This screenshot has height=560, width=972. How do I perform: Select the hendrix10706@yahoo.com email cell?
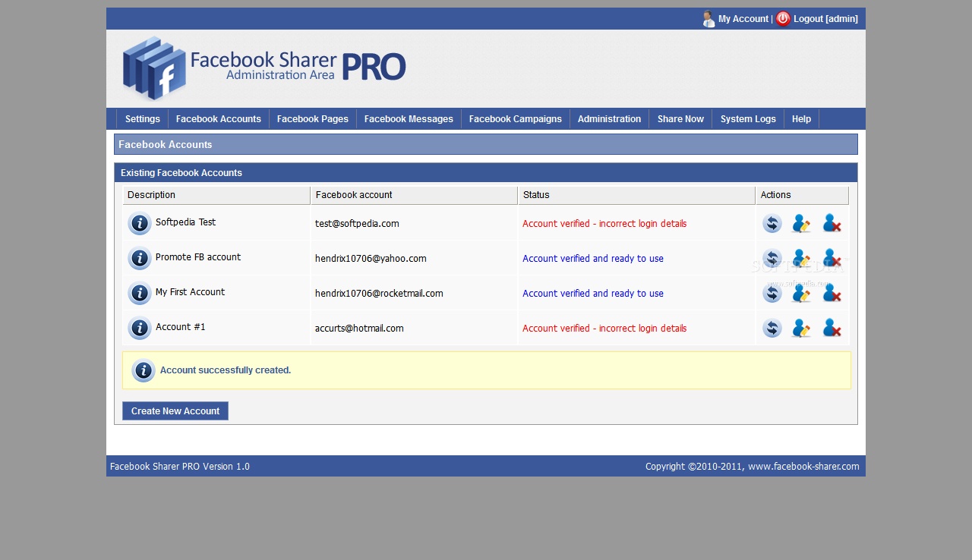[x=371, y=259]
